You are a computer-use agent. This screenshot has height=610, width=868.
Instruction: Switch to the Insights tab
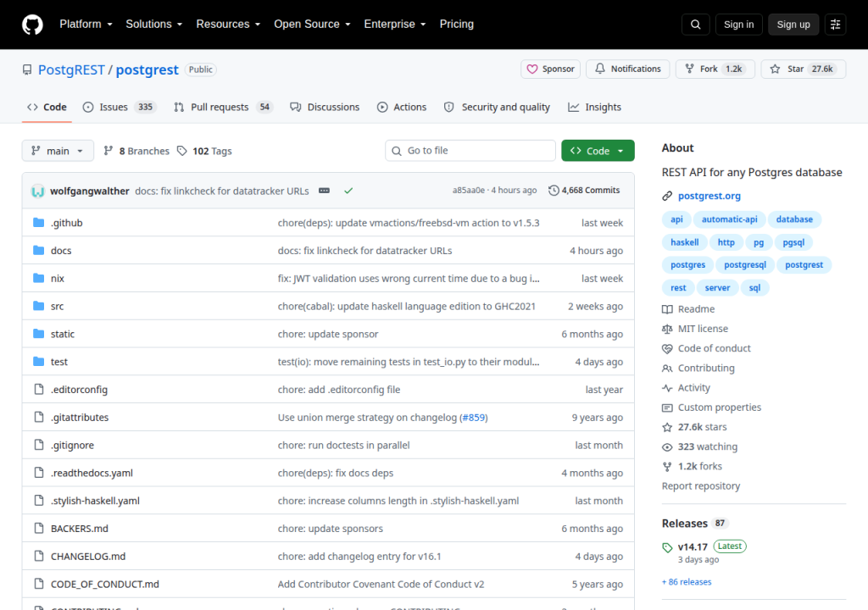tap(594, 107)
